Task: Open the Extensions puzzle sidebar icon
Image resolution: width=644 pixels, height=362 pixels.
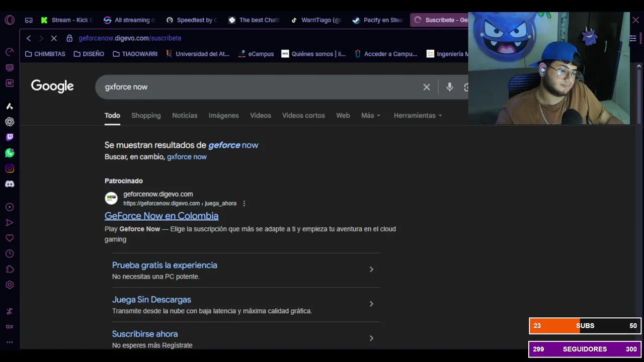Action: pyautogui.click(x=10, y=269)
